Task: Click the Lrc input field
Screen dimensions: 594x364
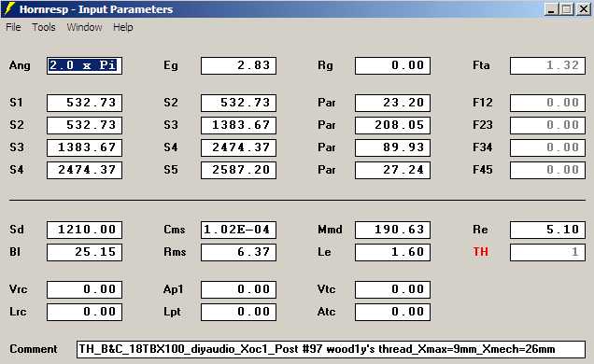Action: 84,312
